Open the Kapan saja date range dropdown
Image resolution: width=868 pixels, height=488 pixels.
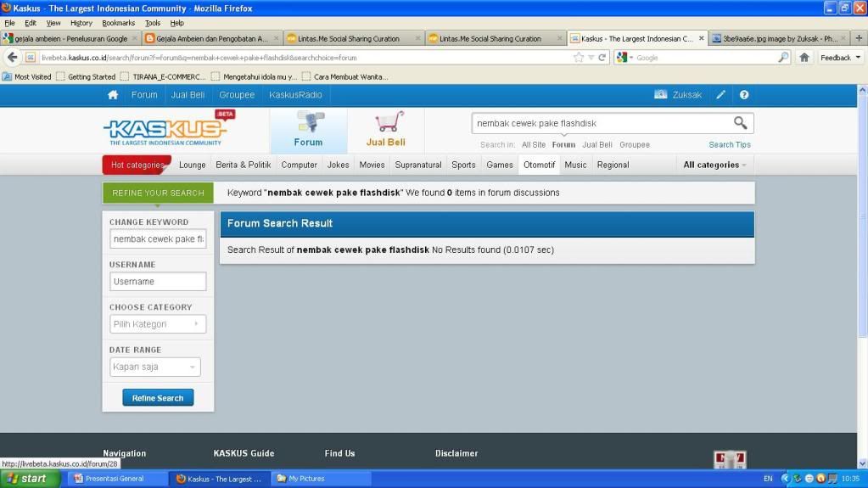click(x=155, y=367)
